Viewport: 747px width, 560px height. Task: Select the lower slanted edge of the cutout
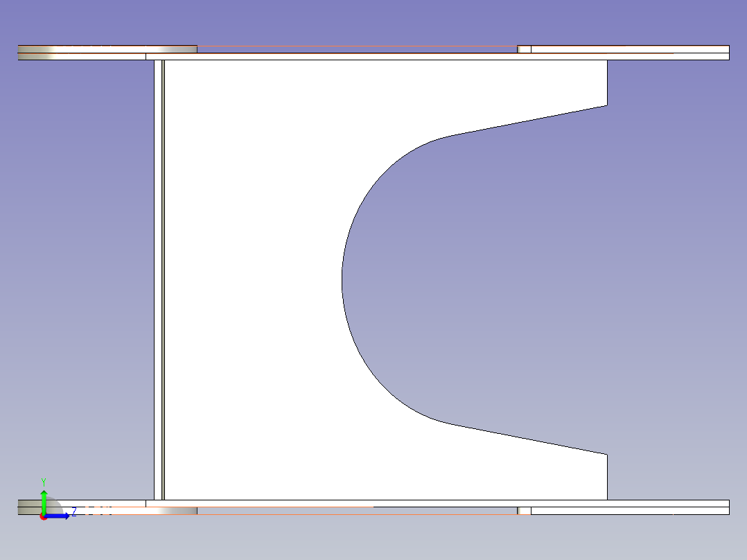point(529,439)
